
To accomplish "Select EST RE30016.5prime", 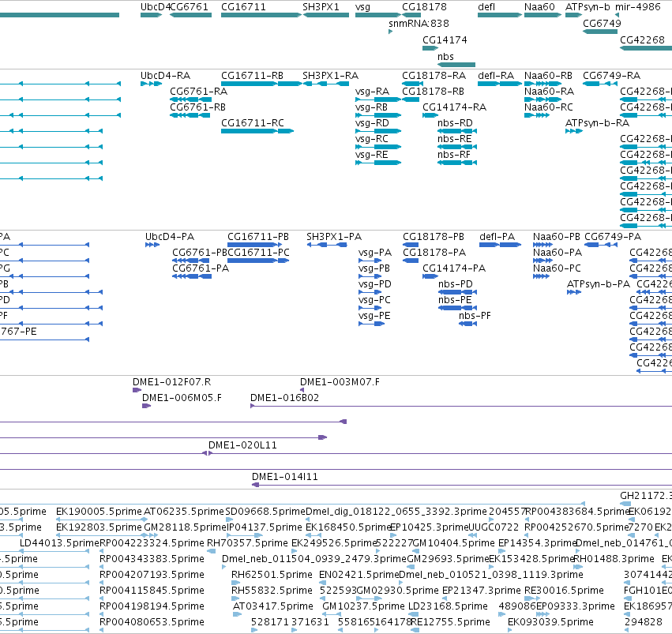I will (x=564, y=591).
